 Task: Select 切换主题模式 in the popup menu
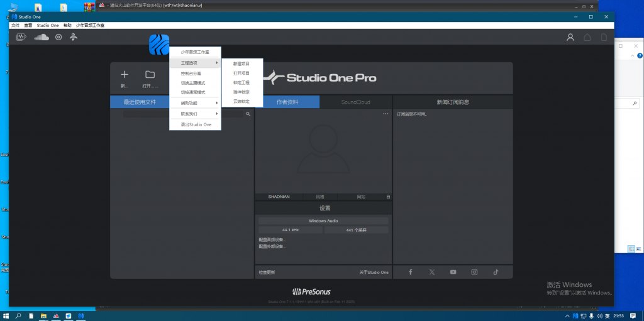coord(195,83)
